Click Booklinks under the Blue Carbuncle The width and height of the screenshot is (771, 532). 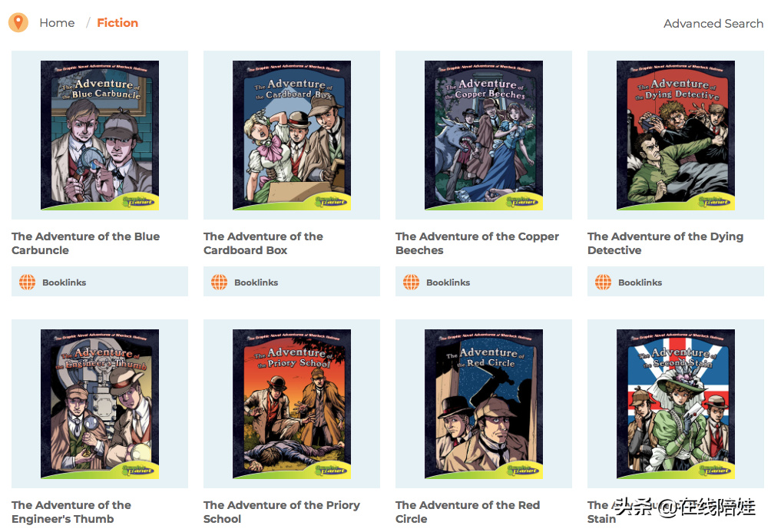tap(64, 283)
